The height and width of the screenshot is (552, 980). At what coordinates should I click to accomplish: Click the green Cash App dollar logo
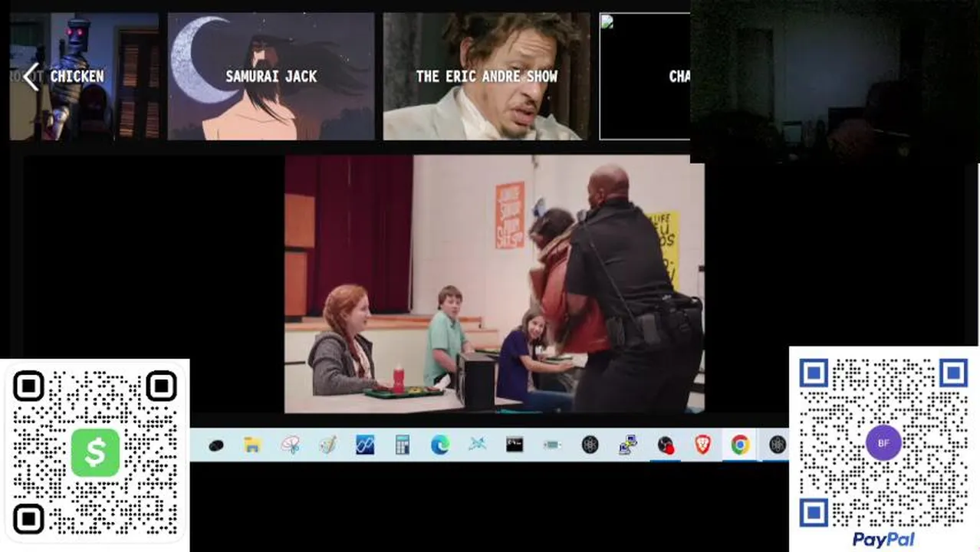(x=95, y=452)
